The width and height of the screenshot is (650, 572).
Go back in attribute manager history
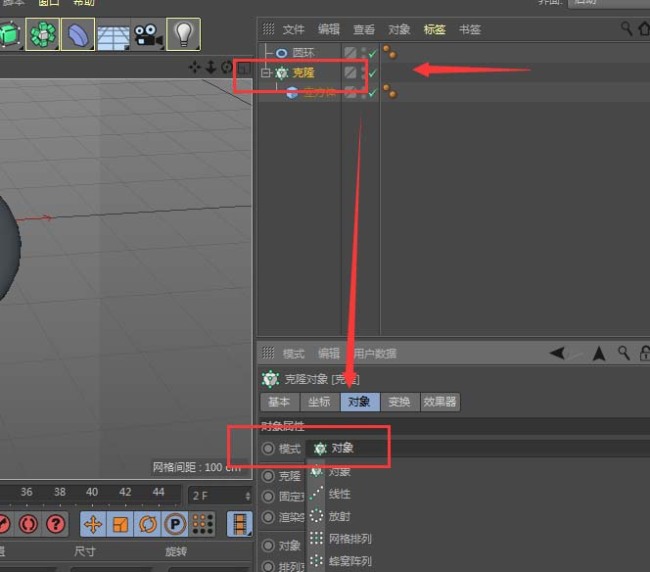[557, 354]
